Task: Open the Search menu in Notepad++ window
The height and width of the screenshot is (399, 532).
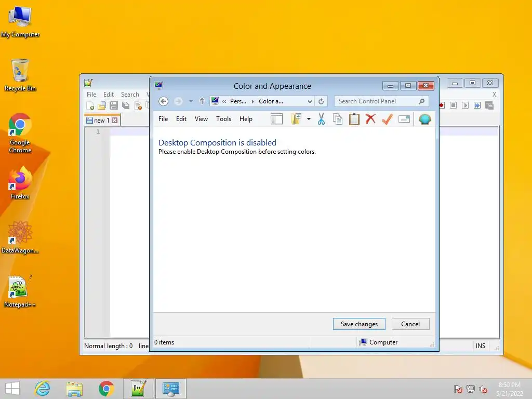Action: [x=130, y=95]
